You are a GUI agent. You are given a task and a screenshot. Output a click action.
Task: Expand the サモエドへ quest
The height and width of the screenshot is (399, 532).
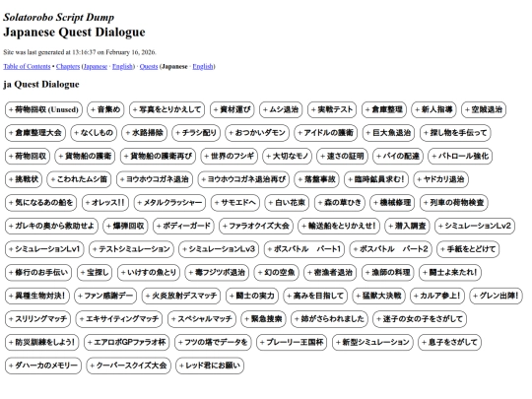click(235, 203)
